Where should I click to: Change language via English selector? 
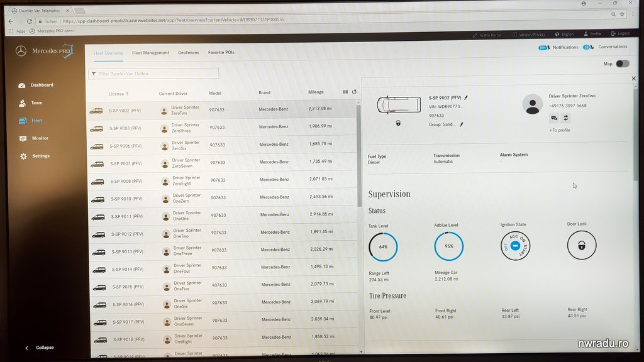pos(564,35)
